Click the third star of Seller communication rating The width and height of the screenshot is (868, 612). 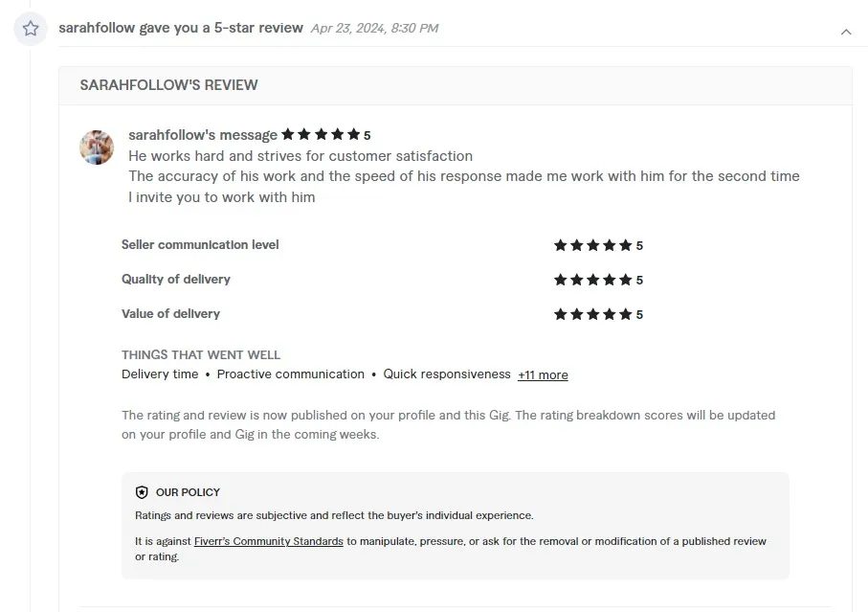click(x=592, y=245)
